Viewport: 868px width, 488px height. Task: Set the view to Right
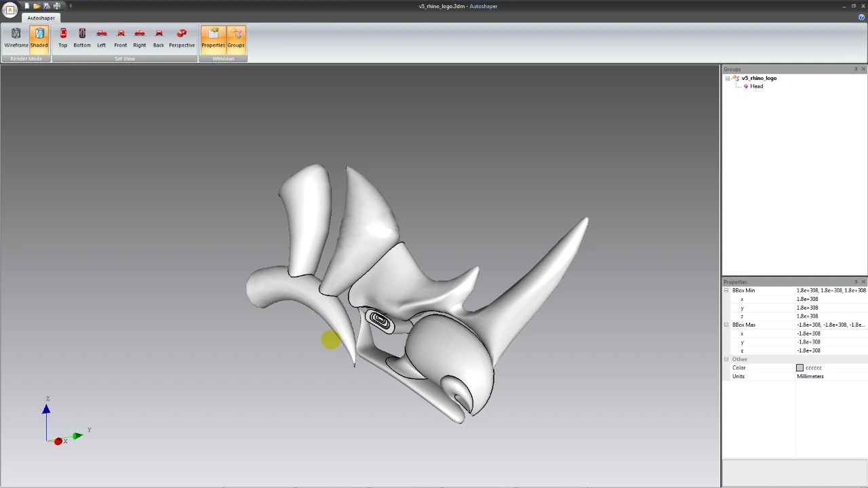click(140, 39)
